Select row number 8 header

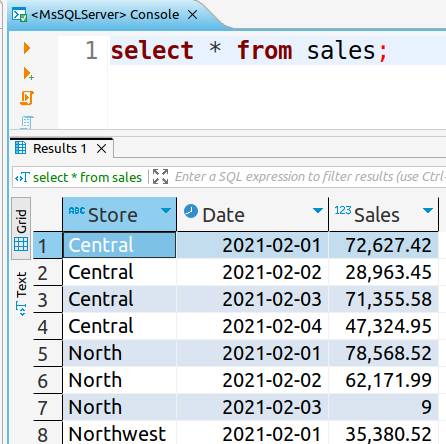tap(48, 433)
